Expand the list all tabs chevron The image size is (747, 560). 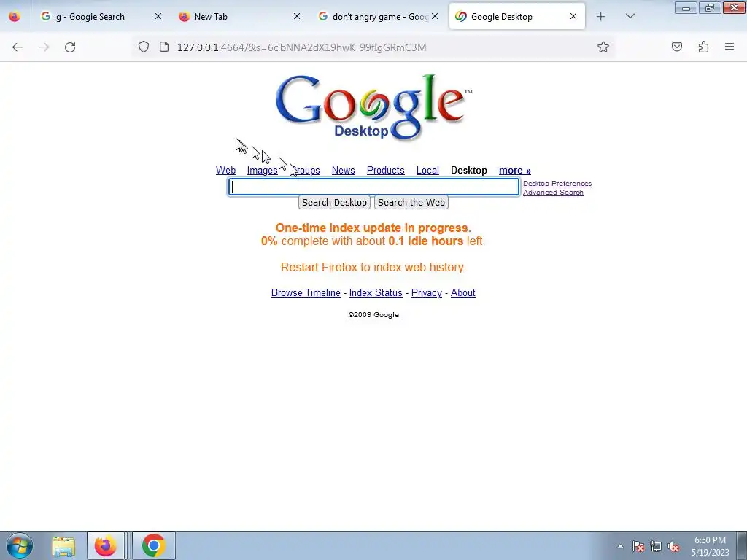(x=630, y=16)
